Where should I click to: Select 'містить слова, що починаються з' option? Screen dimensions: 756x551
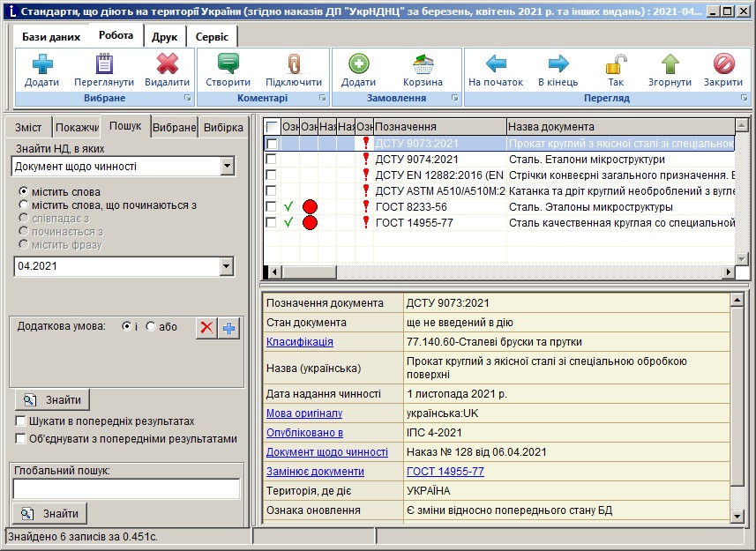click(23, 205)
